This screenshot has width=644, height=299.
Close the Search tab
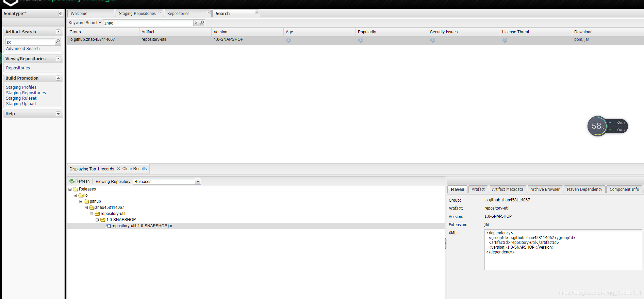coord(257,13)
